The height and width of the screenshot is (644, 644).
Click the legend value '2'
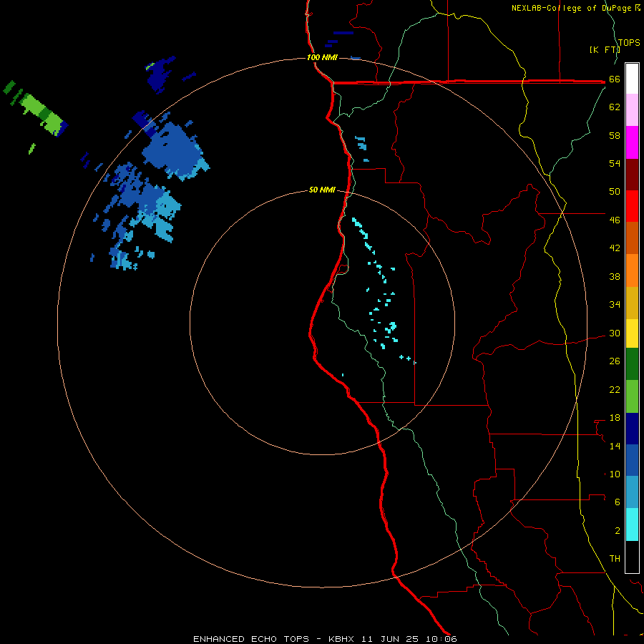click(x=618, y=530)
